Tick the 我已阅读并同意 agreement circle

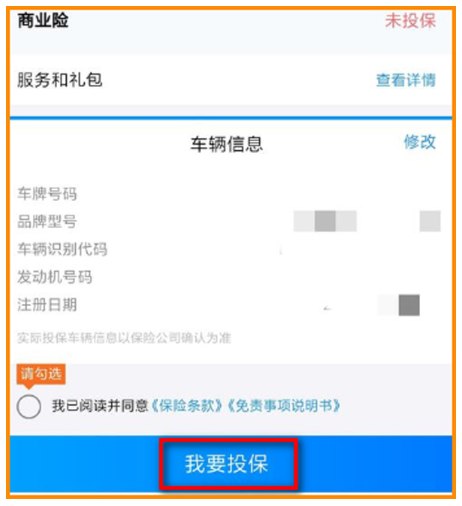tap(29, 407)
